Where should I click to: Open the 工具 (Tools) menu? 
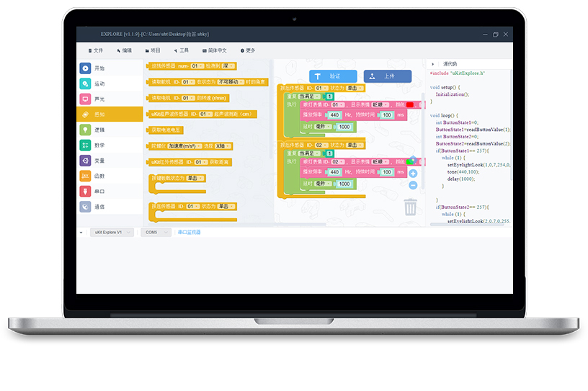pos(181,50)
